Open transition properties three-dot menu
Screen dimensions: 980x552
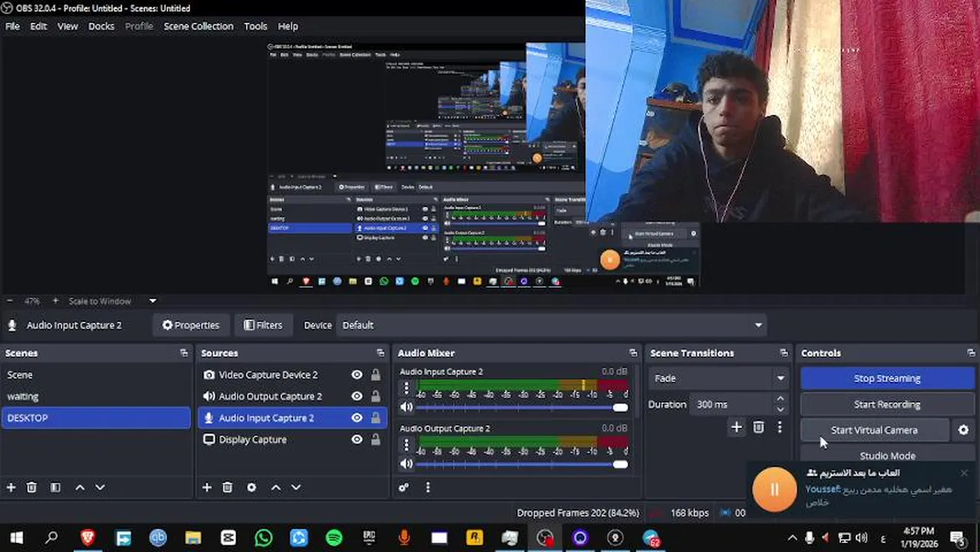(x=780, y=427)
